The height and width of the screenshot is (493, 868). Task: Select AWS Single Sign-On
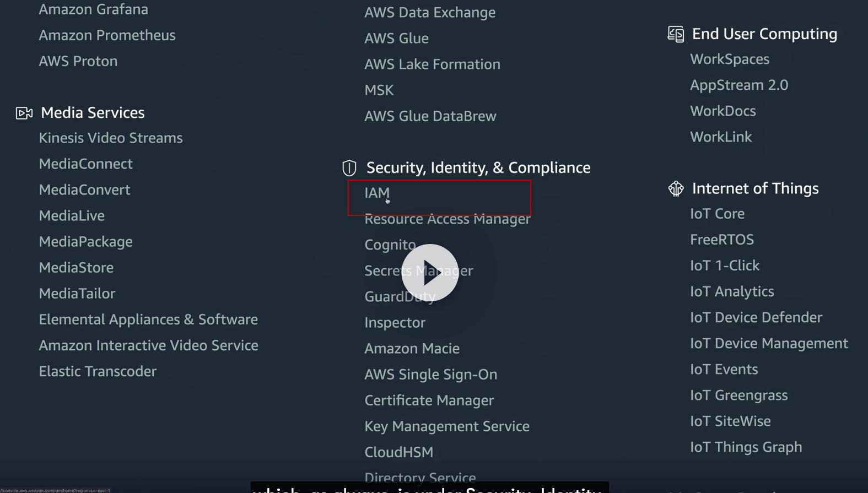pos(430,375)
